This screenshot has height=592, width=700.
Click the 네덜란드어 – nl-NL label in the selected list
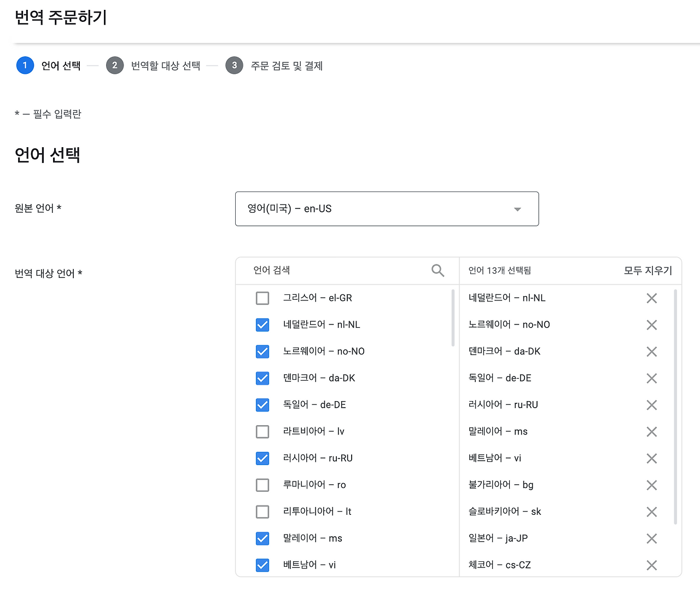507,298
